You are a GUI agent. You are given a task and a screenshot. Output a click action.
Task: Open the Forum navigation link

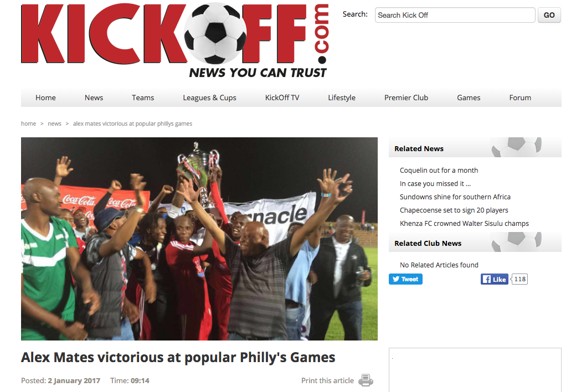pyautogui.click(x=520, y=98)
